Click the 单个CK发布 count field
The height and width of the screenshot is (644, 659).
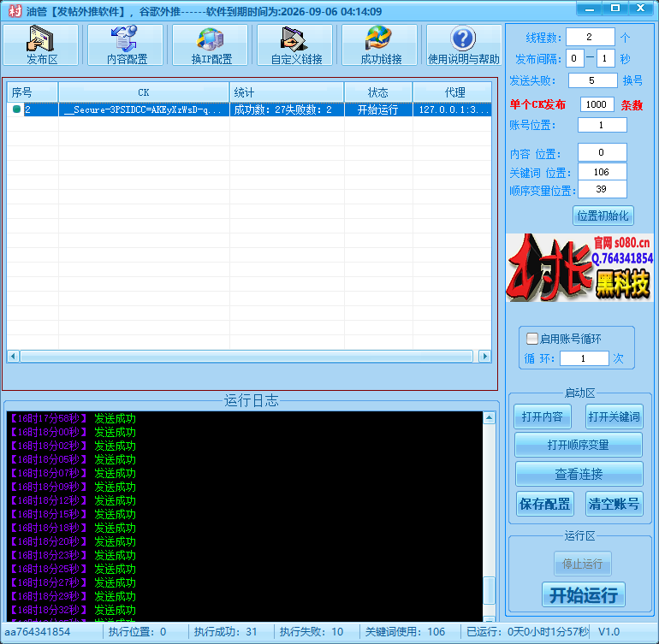[597, 104]
